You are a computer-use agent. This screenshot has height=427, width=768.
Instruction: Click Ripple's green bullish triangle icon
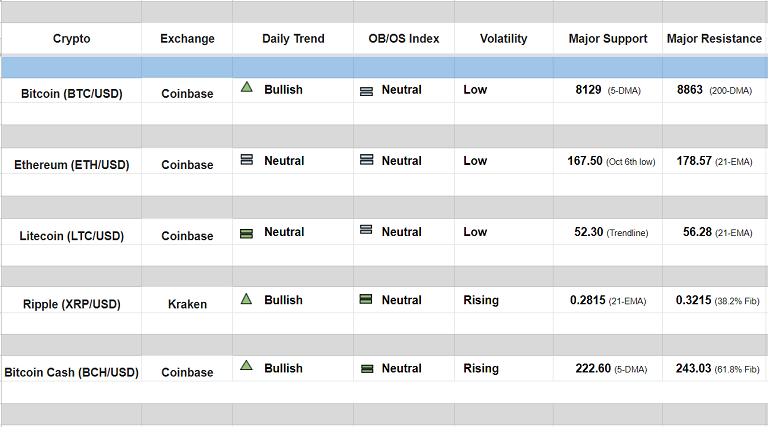(x=246, y=298)
